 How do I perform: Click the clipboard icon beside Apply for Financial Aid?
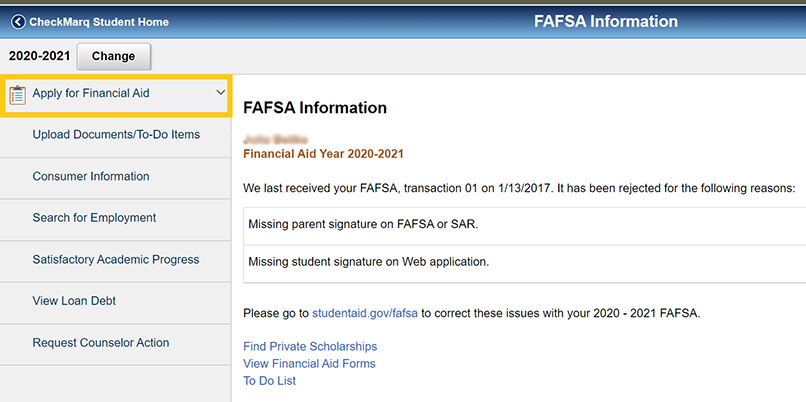click(18, 94)
